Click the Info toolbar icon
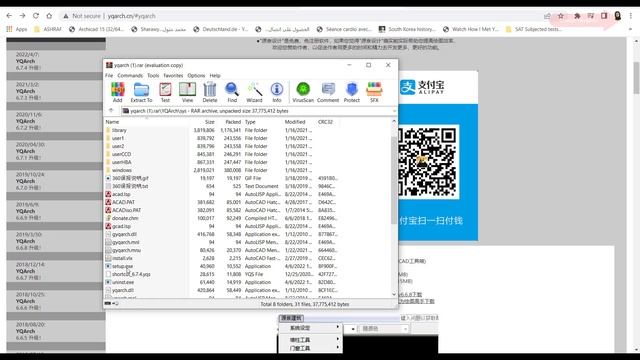Image resolution: width=640 pixels, height=360 pixels. 277,92
